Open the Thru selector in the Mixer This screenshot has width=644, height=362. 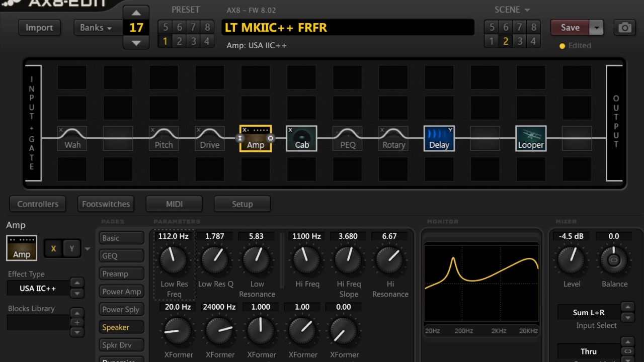(588, 351)
